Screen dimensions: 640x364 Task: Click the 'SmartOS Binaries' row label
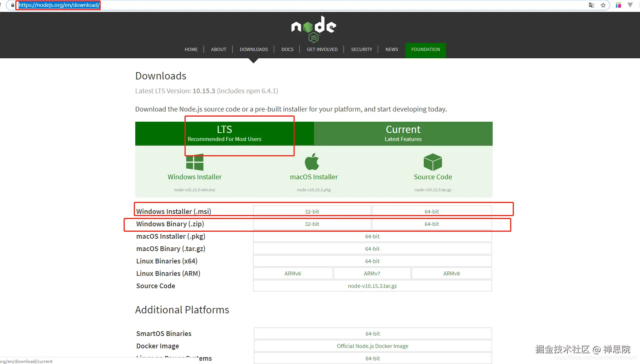[x=164, y=334]
